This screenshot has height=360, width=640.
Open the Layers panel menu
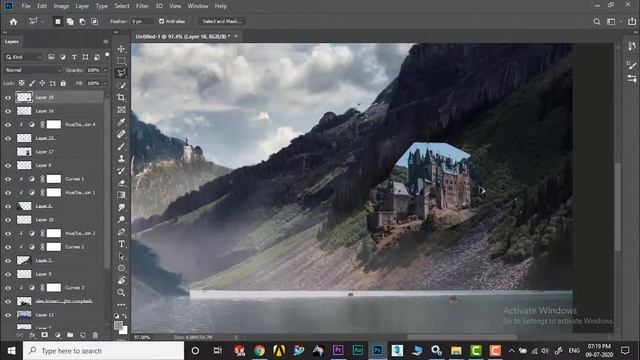[x=106, y=42]
